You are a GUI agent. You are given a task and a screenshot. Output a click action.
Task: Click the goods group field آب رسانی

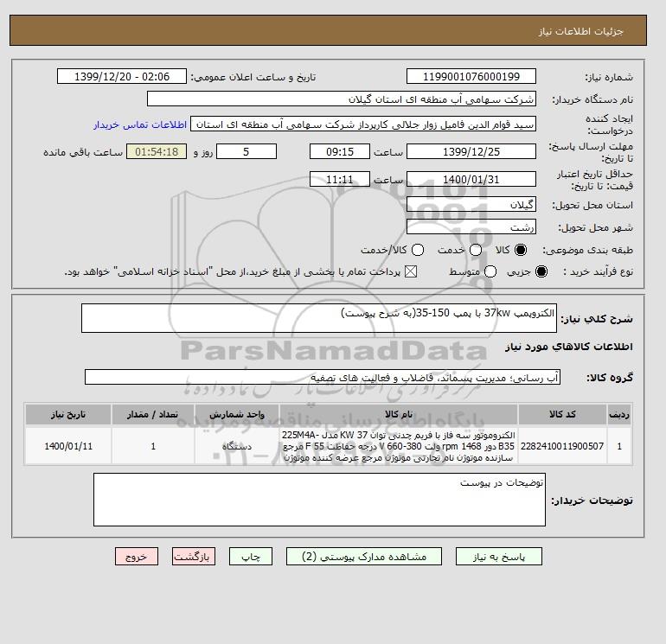pyautogui.click(x=323, y=377)
